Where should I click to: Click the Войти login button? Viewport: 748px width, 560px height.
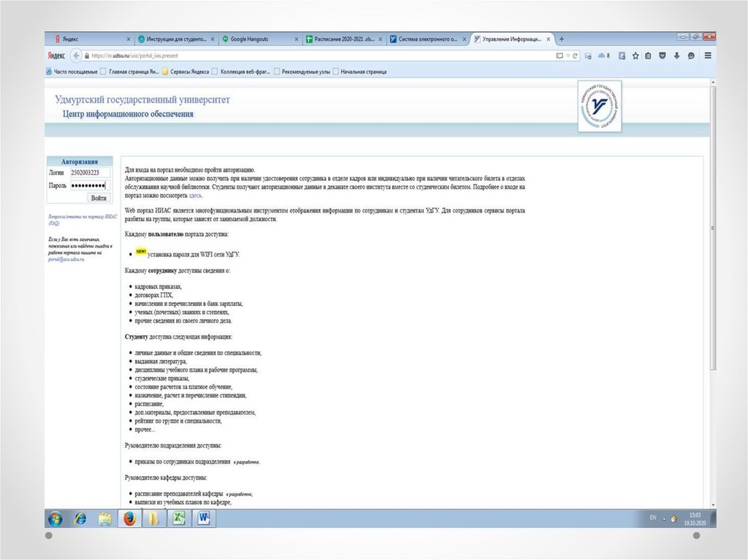[99, 198]
